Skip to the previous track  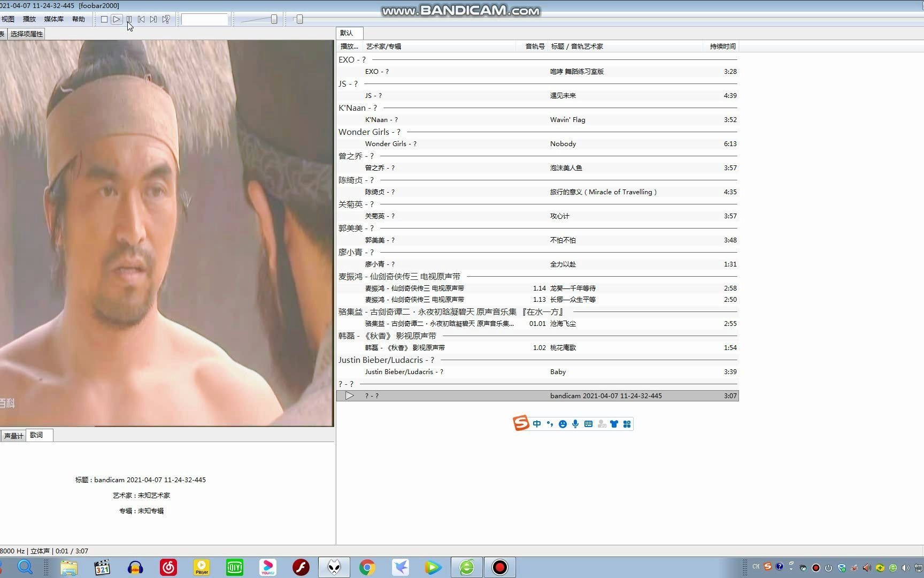coord(141,19)
